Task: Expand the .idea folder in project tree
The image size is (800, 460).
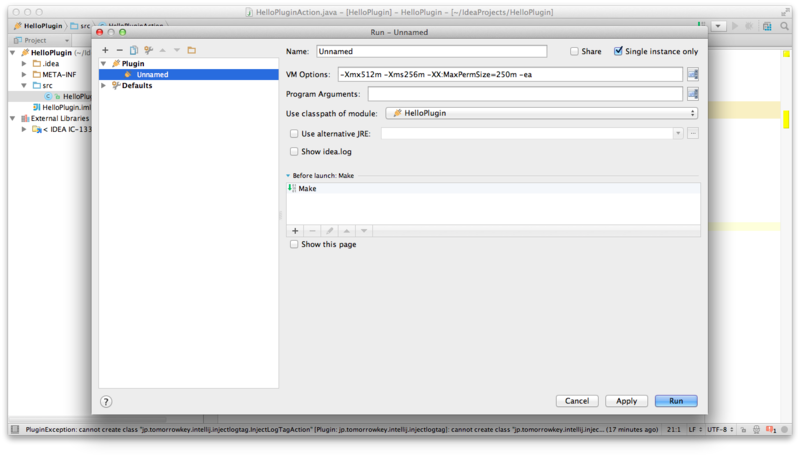Action: coord(24,64)
